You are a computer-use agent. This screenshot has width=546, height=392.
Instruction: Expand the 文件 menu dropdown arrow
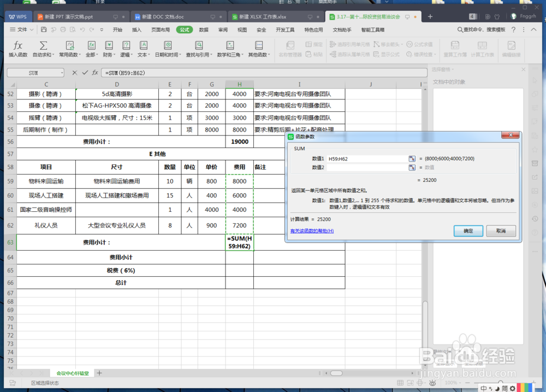[32, 30]
